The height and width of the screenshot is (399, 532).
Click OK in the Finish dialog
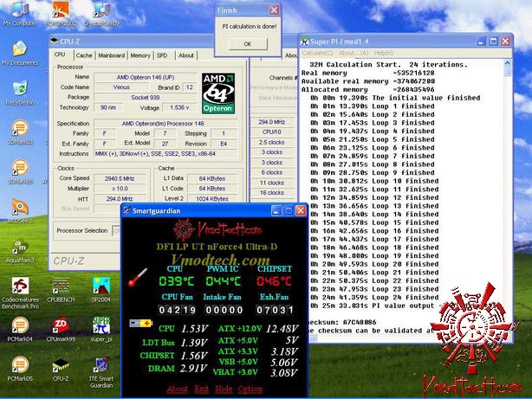(248, 44)
